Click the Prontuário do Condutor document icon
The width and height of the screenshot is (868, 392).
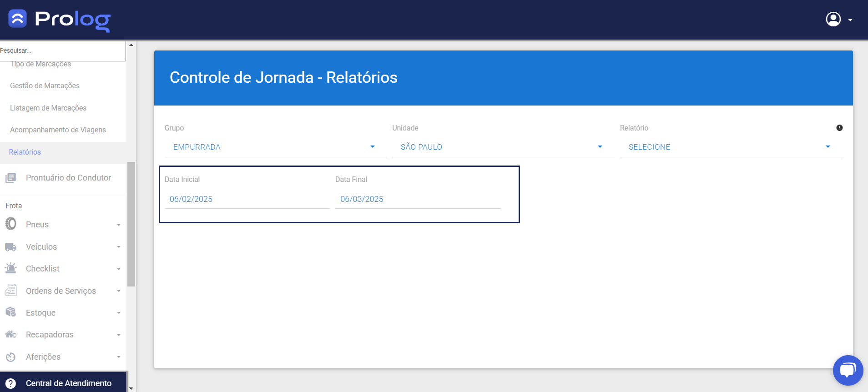(10, 178)
